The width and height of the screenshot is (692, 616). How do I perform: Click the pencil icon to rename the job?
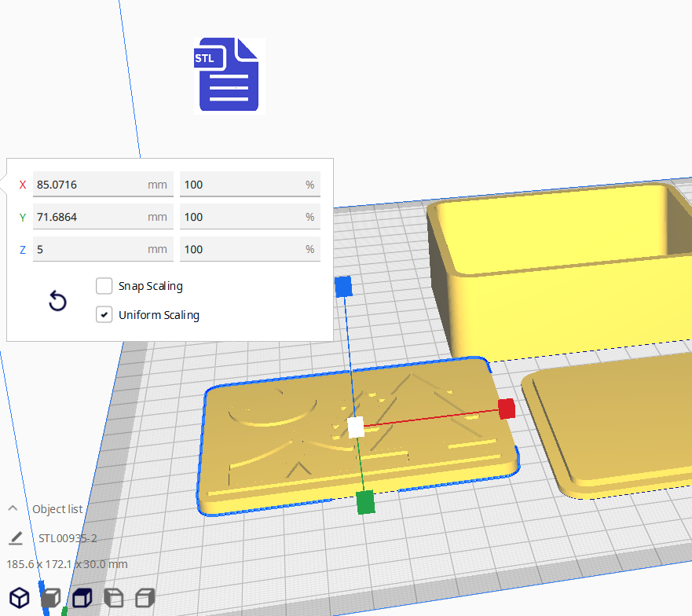[16, 538]
